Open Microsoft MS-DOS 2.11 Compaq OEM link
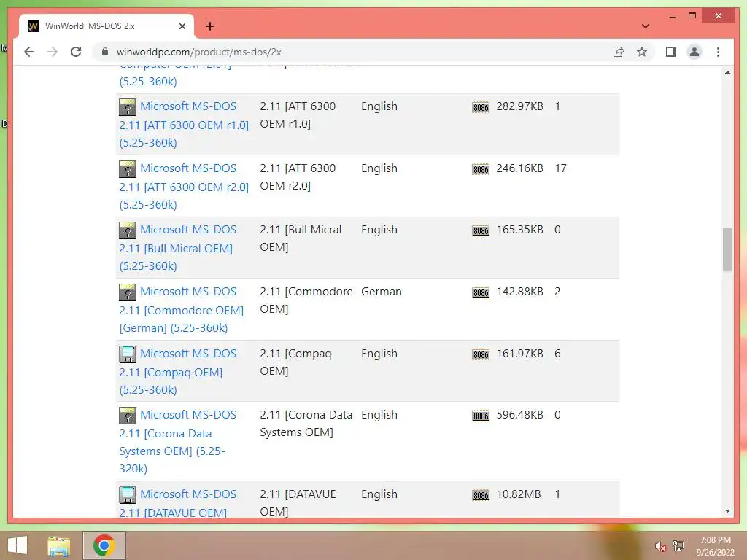This screenshot has width=747, height=560. pyautogui.click(x=178, y=371)
